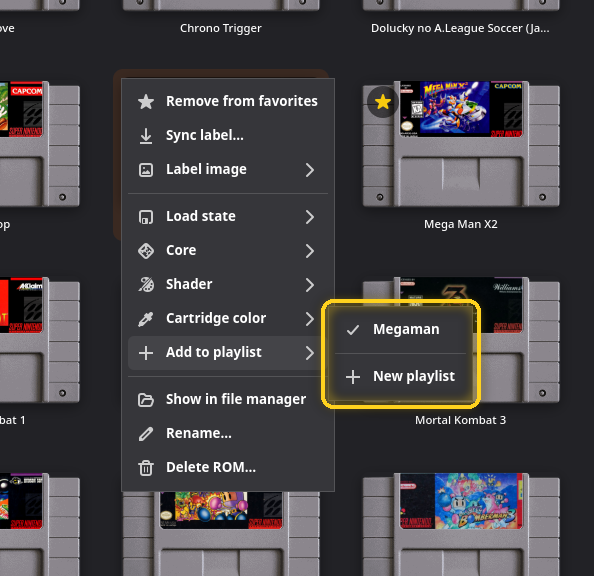Choose Delete ROM... from the menu
Viewport: 594px width, 576px height.
[x=228, y=468]
